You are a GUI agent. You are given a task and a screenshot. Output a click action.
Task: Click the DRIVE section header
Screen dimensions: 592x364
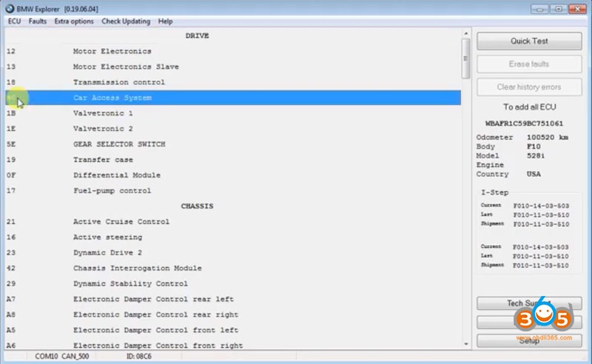197,36
